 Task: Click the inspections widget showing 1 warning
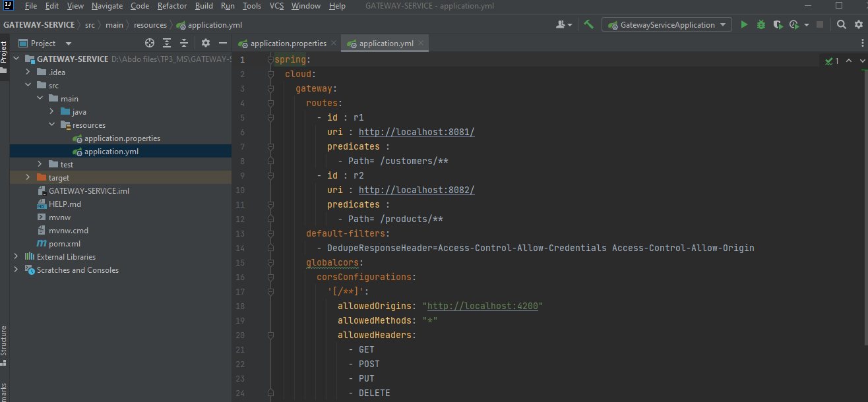pos(831,60)
